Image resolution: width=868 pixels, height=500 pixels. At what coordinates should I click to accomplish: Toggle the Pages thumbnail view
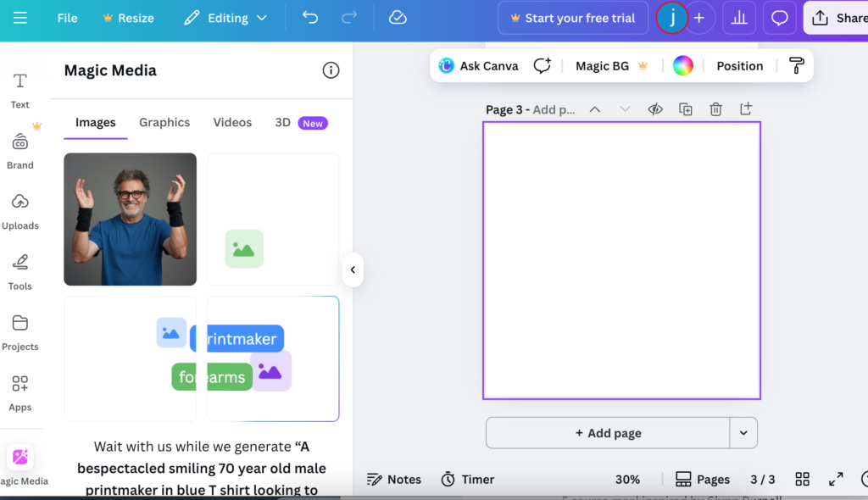[703, 480]
